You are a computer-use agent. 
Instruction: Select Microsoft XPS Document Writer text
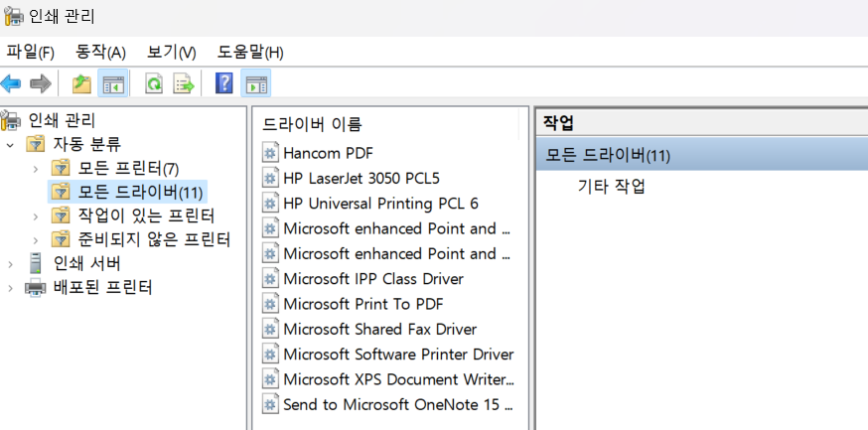point(398,379)
